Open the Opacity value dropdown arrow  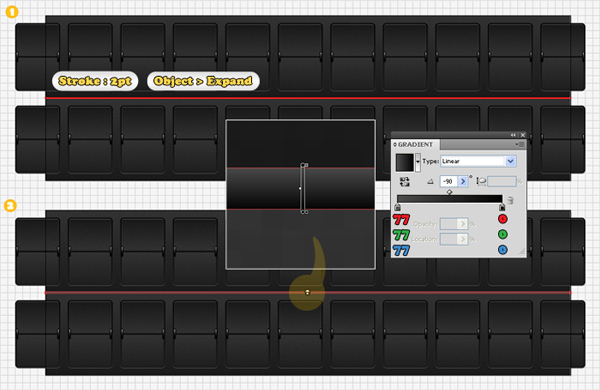[463, 224]
